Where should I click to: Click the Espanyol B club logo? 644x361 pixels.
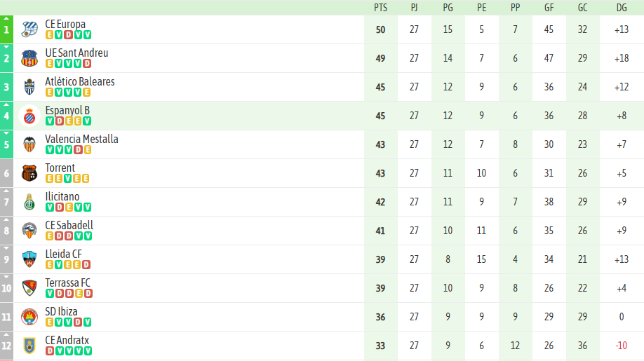pos(29,116)
